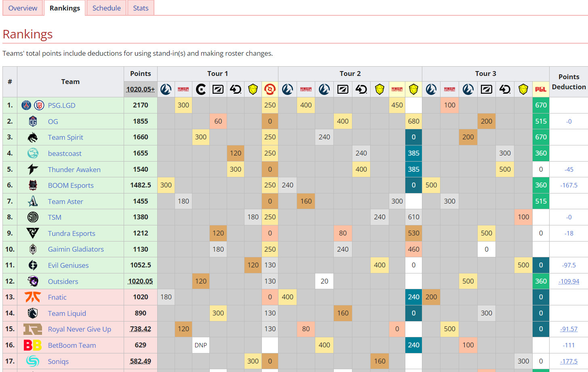Switch to the Overview tab

coord(23,8)
